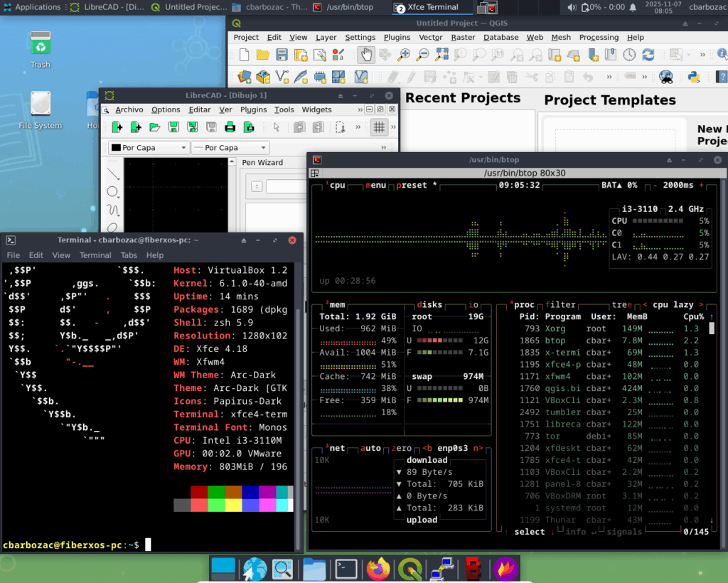
Task: Launch Firefox from the bottom dock
Action: pyautogui.click(x=378, y=569)
